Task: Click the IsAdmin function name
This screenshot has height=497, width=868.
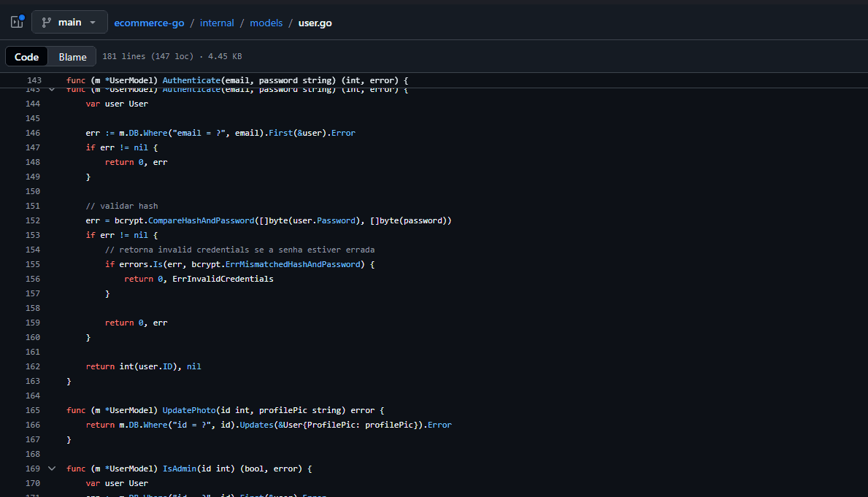Action: (x=181, y=469)
